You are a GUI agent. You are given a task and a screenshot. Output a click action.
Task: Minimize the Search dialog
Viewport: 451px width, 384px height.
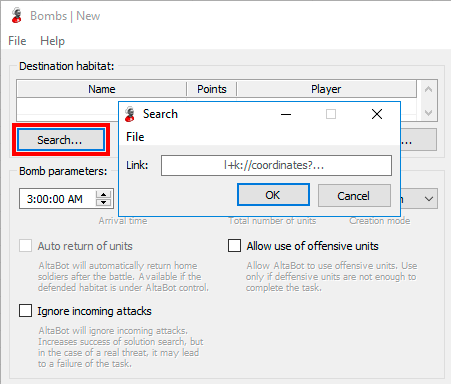[x=286, y=114]
